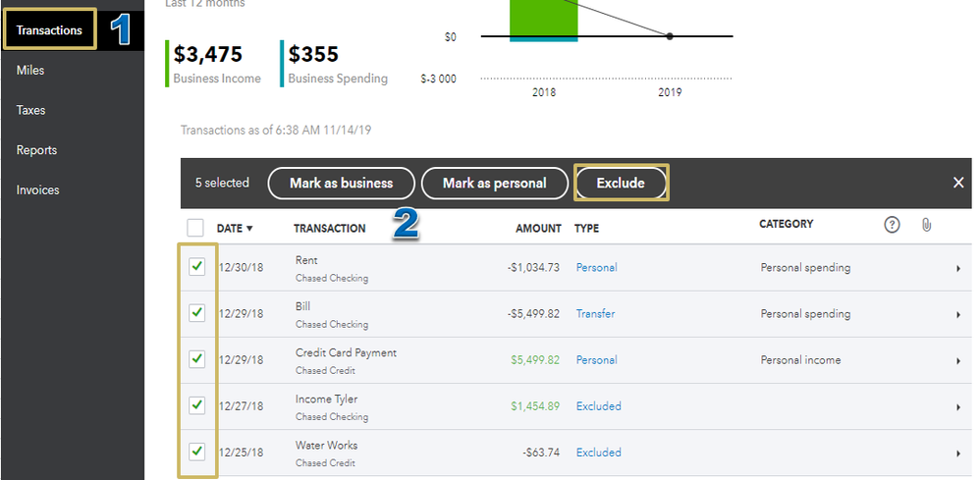The height and width of the screenshot is (480, 980).
Task: Expand the Bill transaction row arrow
Action: [x=957, y=314]
